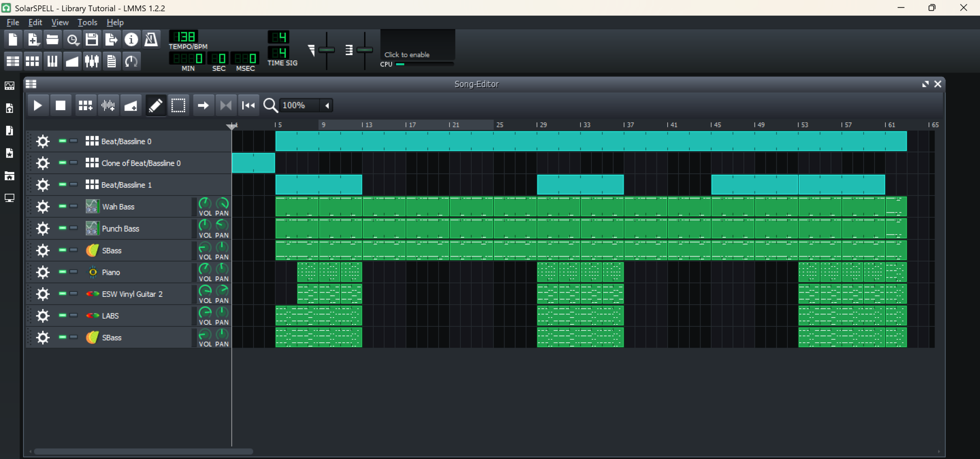980x459 pixels.
Task: Open Punch Bass track settings gear menu
Action: [42, 228]
